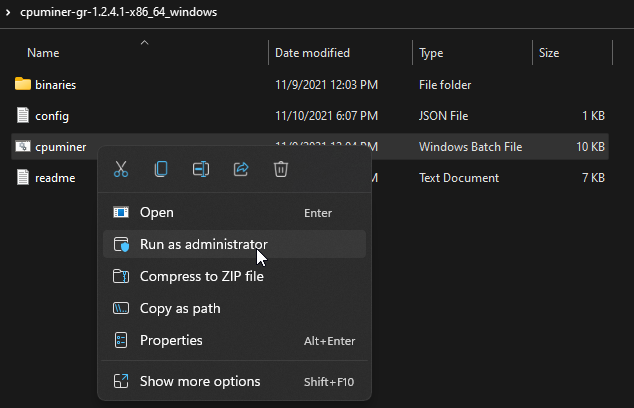
Task: Toggle sort order with Name column arrow
Action: (x=144, y=42)
